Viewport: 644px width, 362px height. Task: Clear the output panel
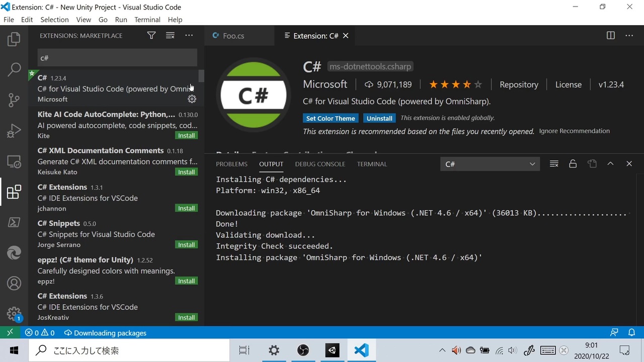(x=554, y=164)
